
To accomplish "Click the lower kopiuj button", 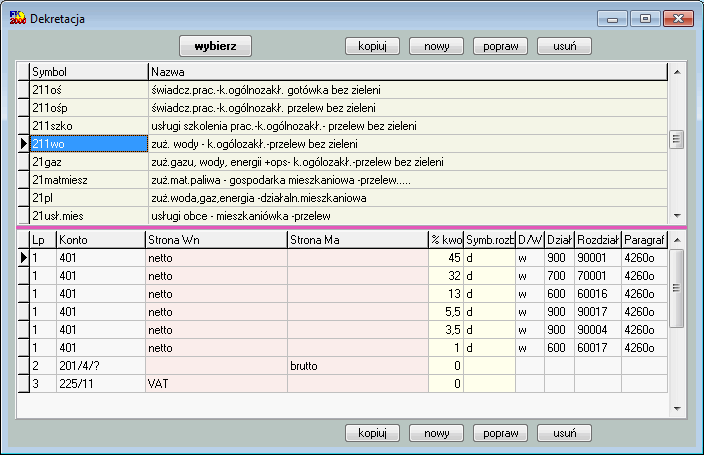I will coord(372,433).
